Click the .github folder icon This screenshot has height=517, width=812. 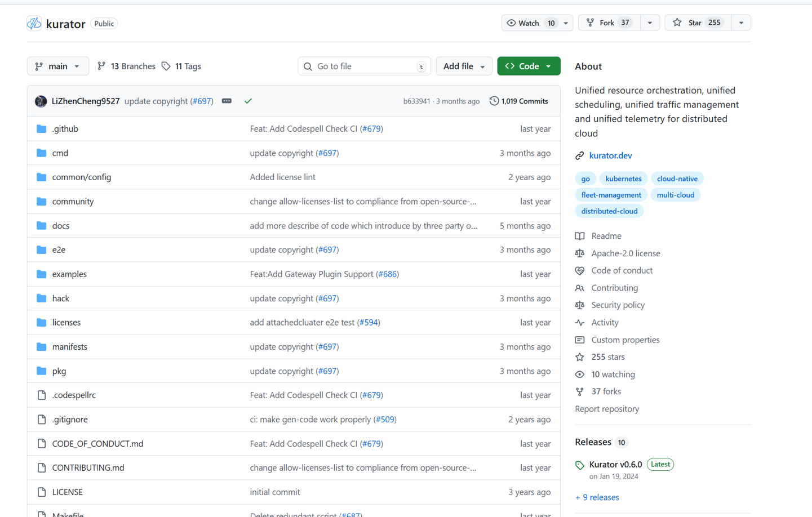(x=41, y=129)
